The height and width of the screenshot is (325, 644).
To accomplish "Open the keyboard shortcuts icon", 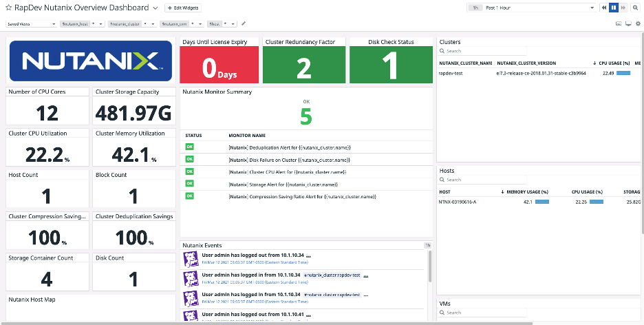I will pyautogui.click(x=619, y=24).
